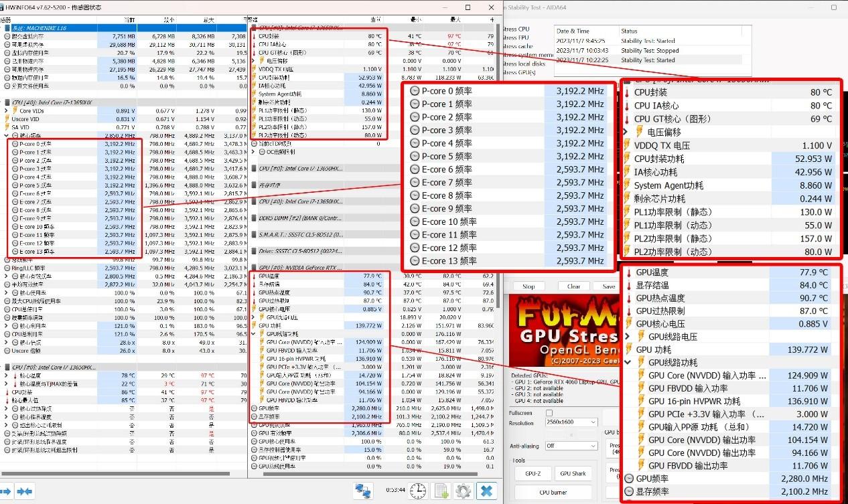Expand the 核心温度 row showing 78 °C
This screenshot has width=848, height=504.
click(x=7, y=375)
